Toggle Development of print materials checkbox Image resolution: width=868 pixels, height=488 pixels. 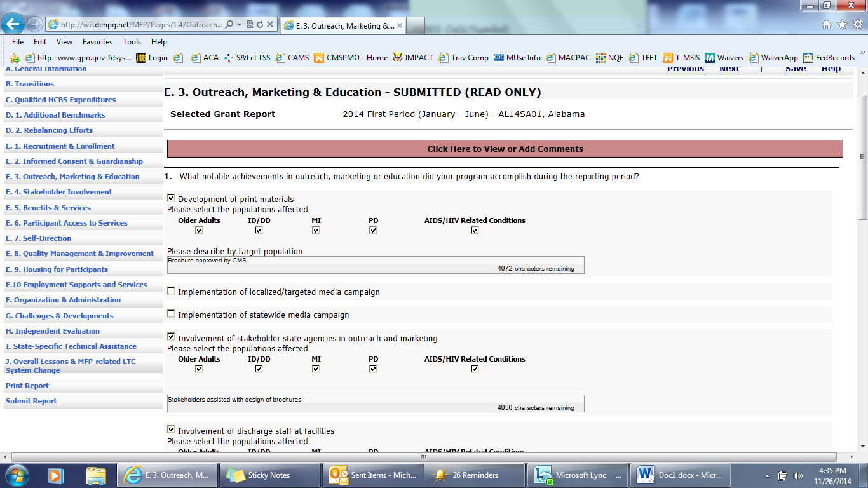[x=171, y=198]
